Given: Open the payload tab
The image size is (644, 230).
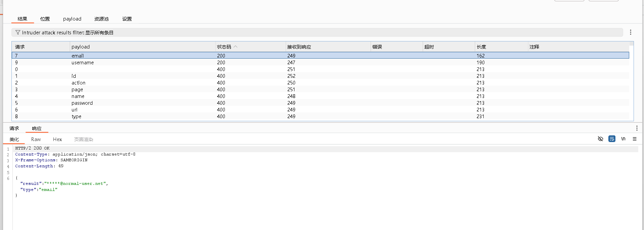Looking at the screenshot, I should click(x=72, y=19).
